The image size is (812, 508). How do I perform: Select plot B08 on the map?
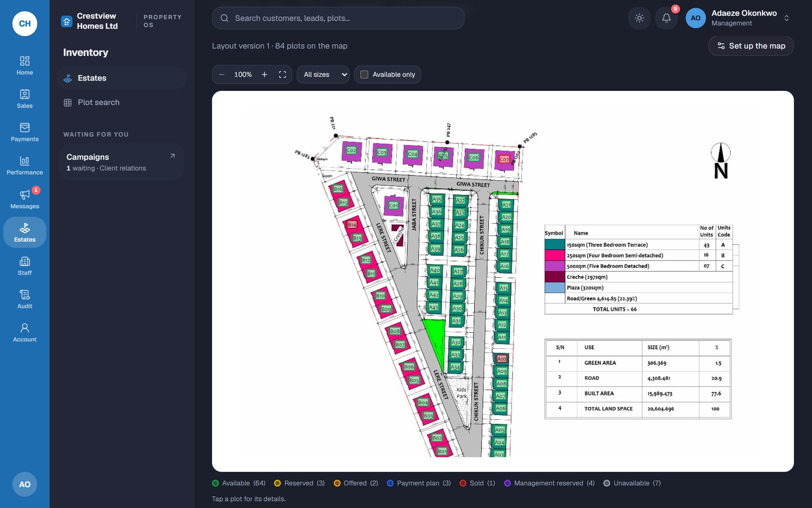pyautogui.click(x=395, y=331)
